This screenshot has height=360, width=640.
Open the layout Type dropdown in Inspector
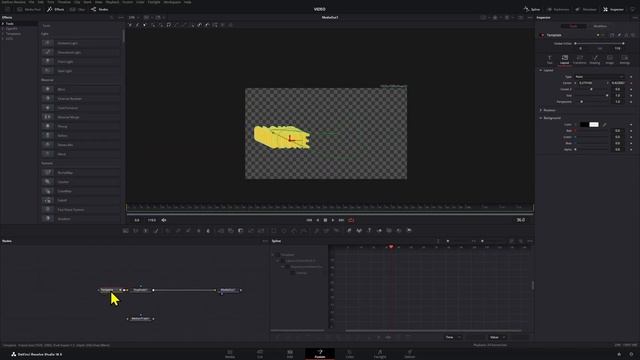599,77
